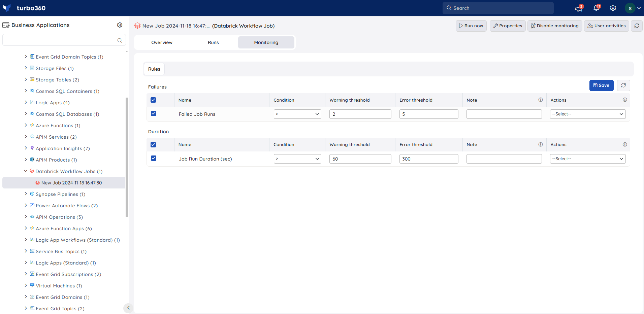
Task: Select the Rules sub-tab
Action: (x=154, y=69)
